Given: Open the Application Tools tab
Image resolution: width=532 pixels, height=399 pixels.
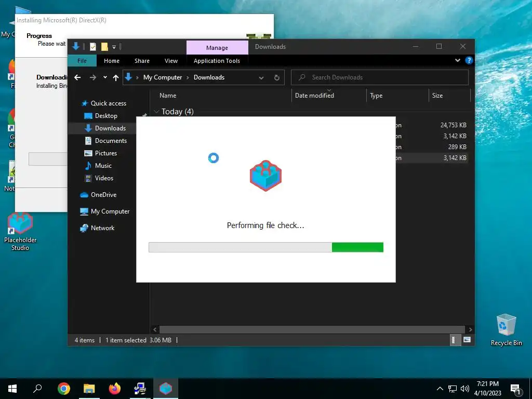Looking at the screenshot, I should (x=217, y=61).
